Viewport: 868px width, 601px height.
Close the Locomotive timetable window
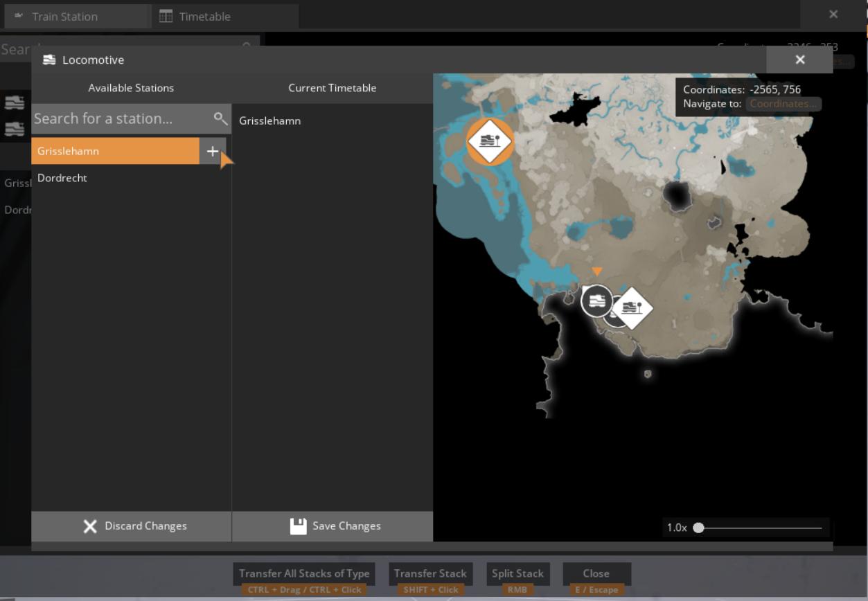799,60
